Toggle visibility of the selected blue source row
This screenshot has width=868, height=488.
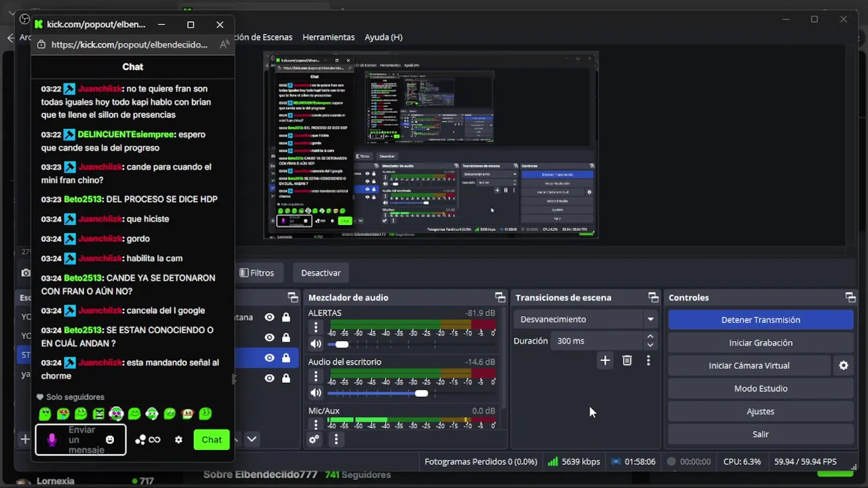coord(269,358)
